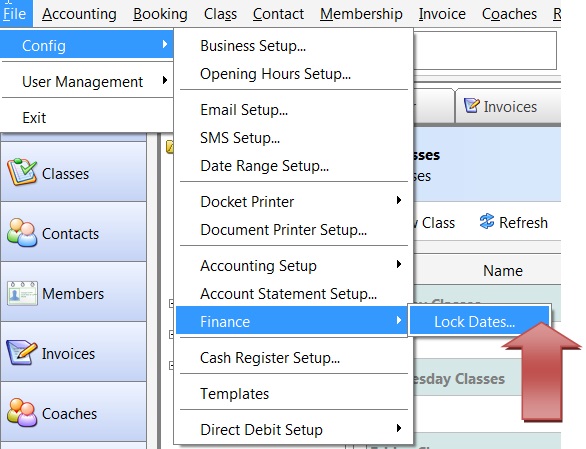Click the Classes clipboard icon in sidebar
Viewport: 586px width, 449px height.
coord(22,172)
